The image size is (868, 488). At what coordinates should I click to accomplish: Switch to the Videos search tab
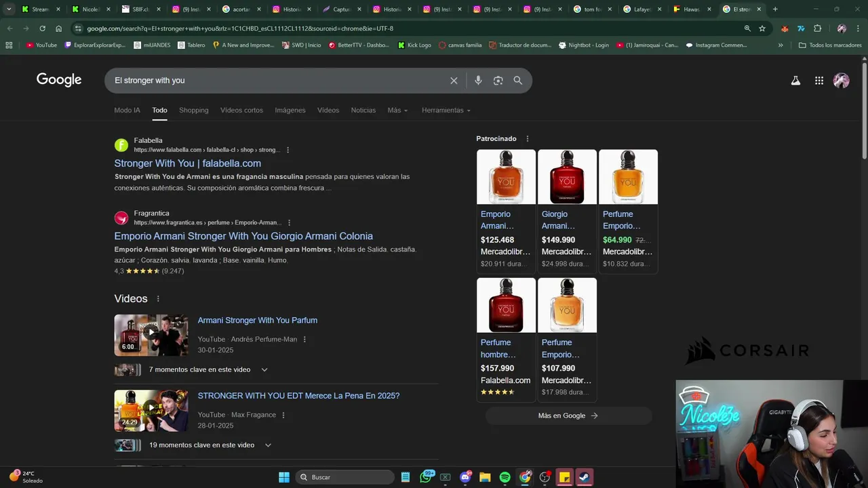pos(328,110)
